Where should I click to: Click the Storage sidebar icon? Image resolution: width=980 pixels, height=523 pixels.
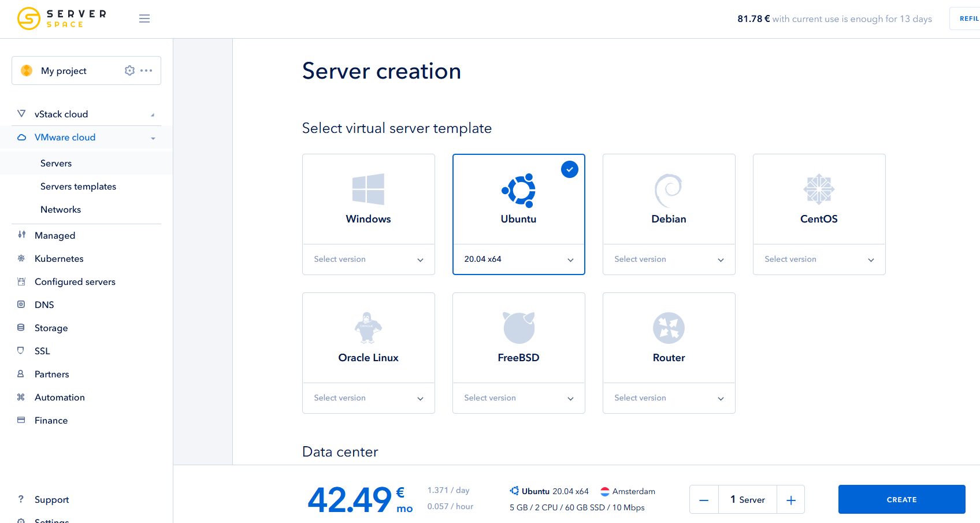(x=21, y=328)
